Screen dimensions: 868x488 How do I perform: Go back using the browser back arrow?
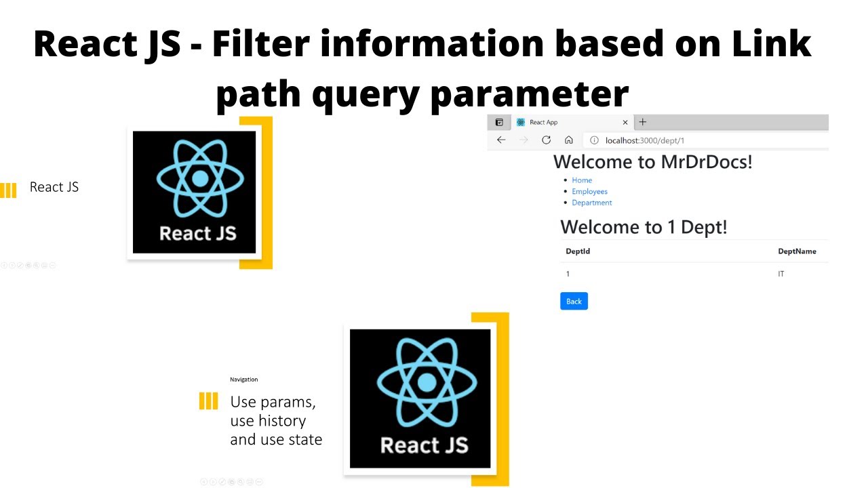[x=501, y=140]
